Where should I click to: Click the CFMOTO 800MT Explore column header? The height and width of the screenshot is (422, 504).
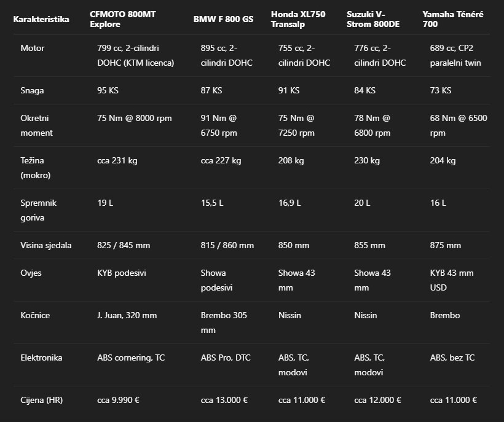pyautogui.click(x=123, y=19)
